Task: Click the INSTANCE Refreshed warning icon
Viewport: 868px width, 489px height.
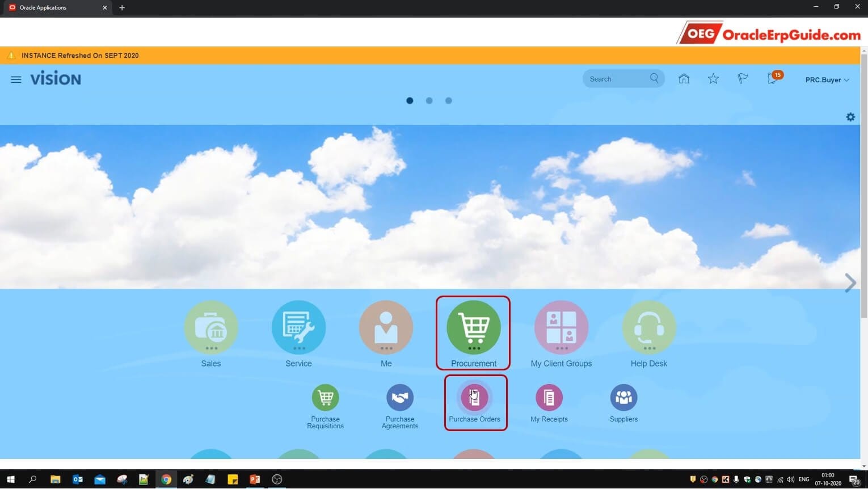Action: [11, 56]
